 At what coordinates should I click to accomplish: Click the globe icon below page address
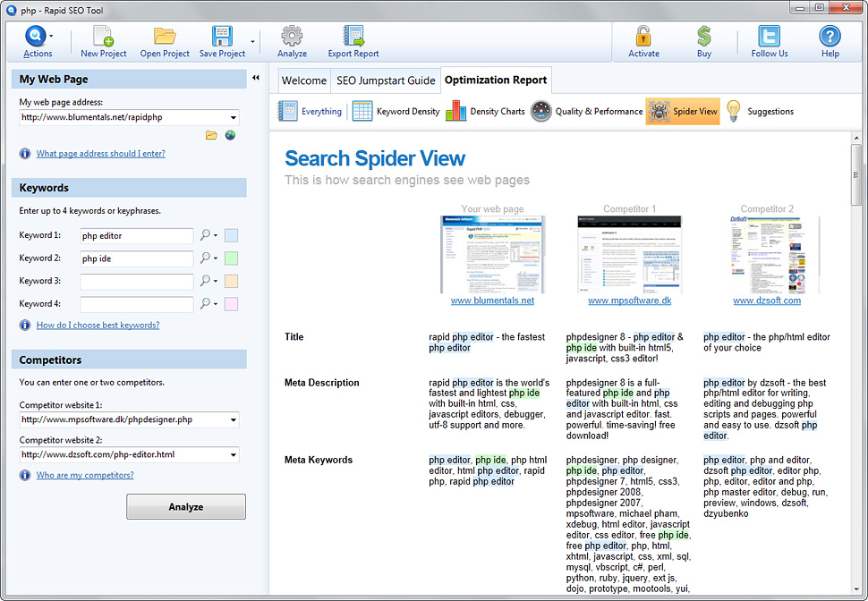[x=230, y=135]
